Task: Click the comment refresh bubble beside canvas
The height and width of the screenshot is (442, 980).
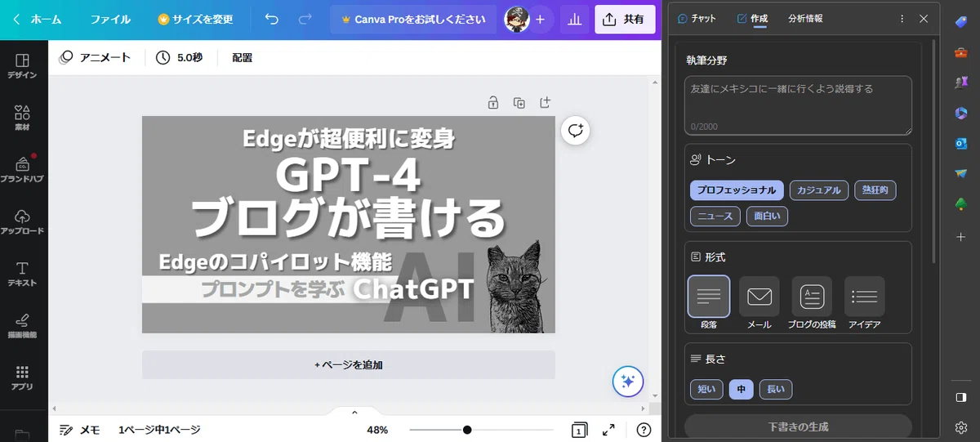Action: (x=576, y=131)
